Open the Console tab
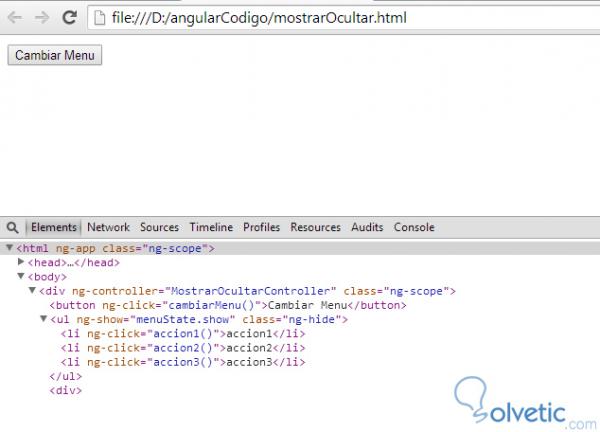 coord(414,227)
